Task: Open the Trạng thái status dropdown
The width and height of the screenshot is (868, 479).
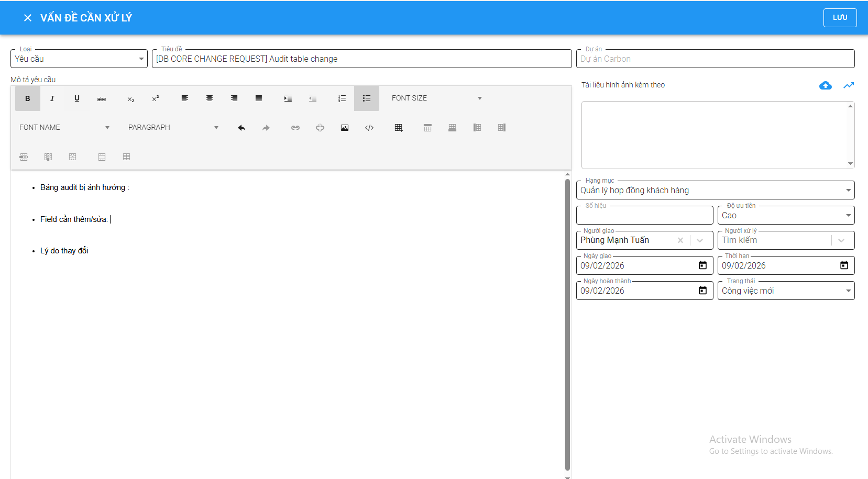Action: click(786, 291)
